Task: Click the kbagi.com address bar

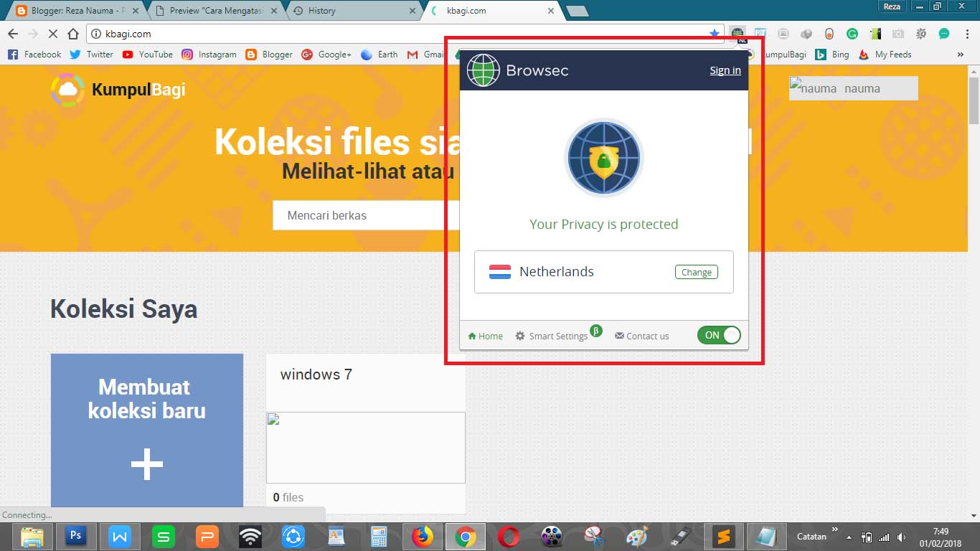Action: click(x=405, y=34)
